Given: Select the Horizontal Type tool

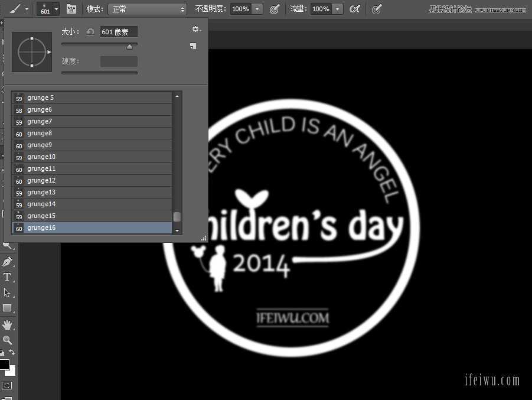Looking at the screenshot, I should coord(7,277).
